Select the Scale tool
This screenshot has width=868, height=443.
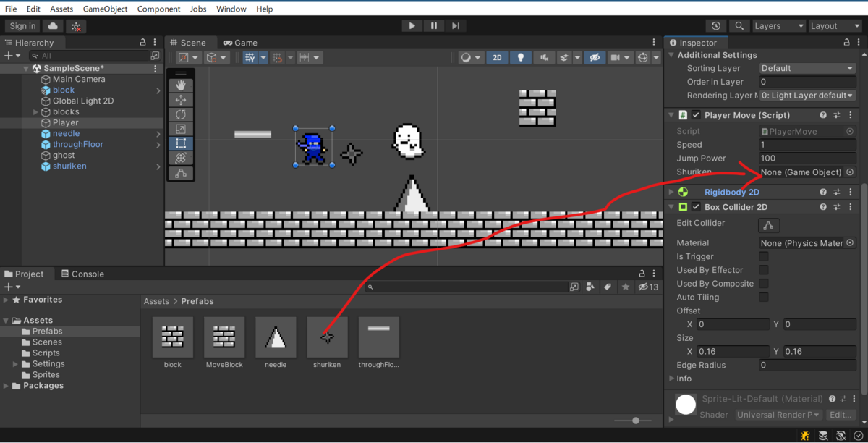tap(181, 128)
